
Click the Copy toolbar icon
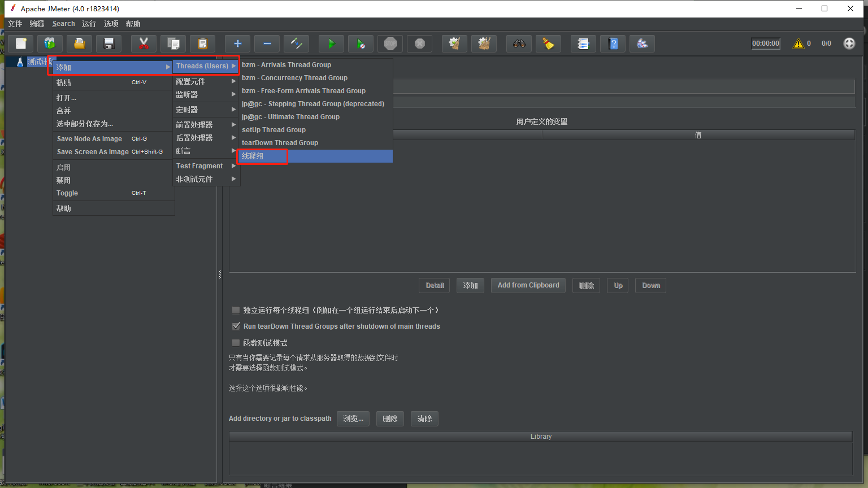pyautogui.click(x=173, y=43)
